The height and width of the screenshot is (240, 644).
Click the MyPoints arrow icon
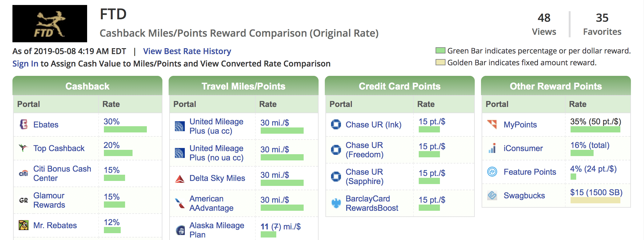tap(492, 124)
